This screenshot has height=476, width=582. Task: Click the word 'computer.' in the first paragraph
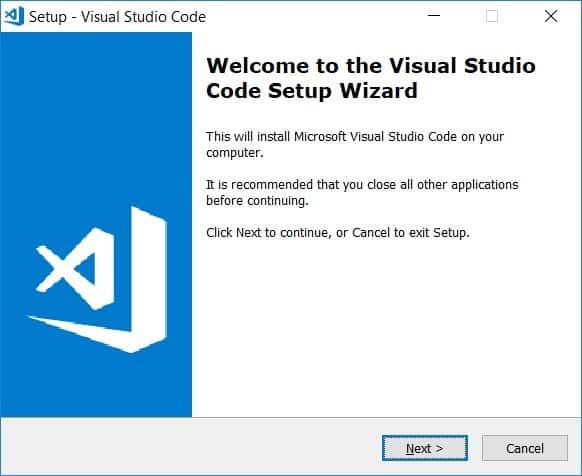pyautogui.click(x=235, y=153)
